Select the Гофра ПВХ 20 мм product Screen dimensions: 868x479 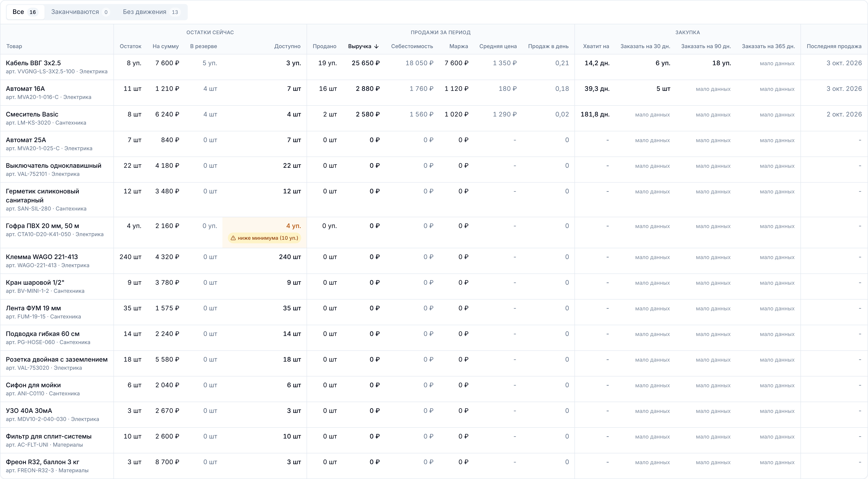tap(434, 233)
